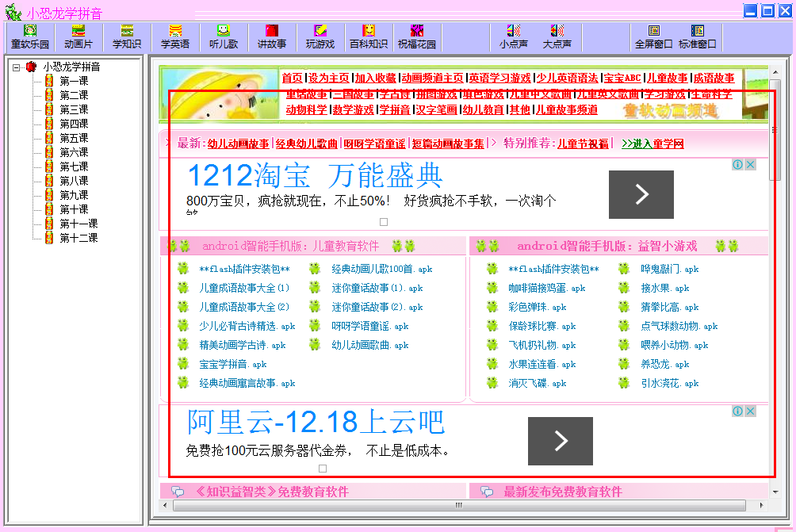Click the arrow button on the 淘宝 ad
Screen dimensions: 796x532
641,194
